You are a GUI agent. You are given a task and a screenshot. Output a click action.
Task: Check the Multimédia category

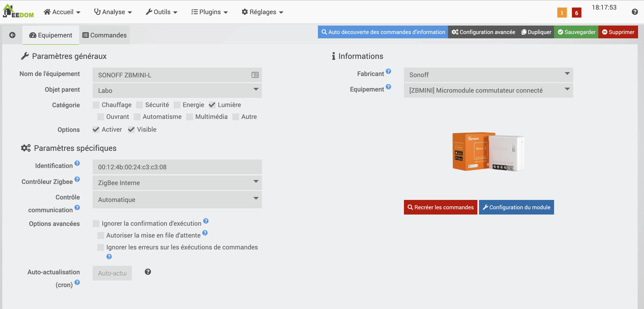[x=189, y=117]
